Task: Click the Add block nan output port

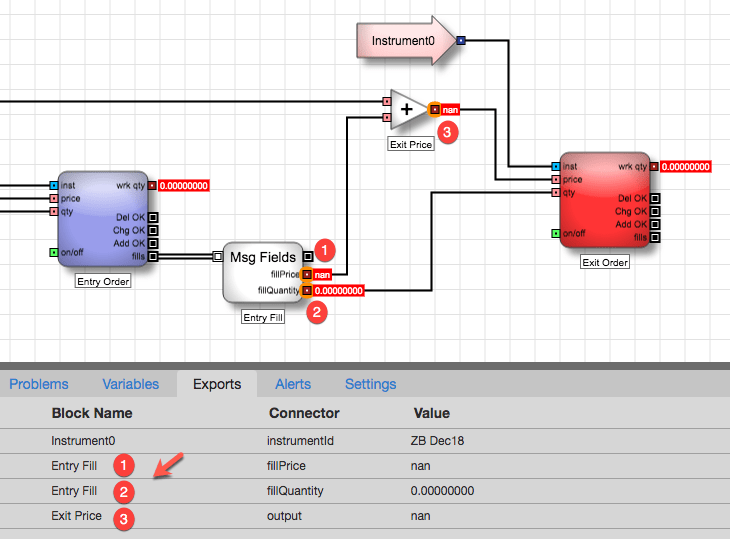Action: tap(434, 109)
